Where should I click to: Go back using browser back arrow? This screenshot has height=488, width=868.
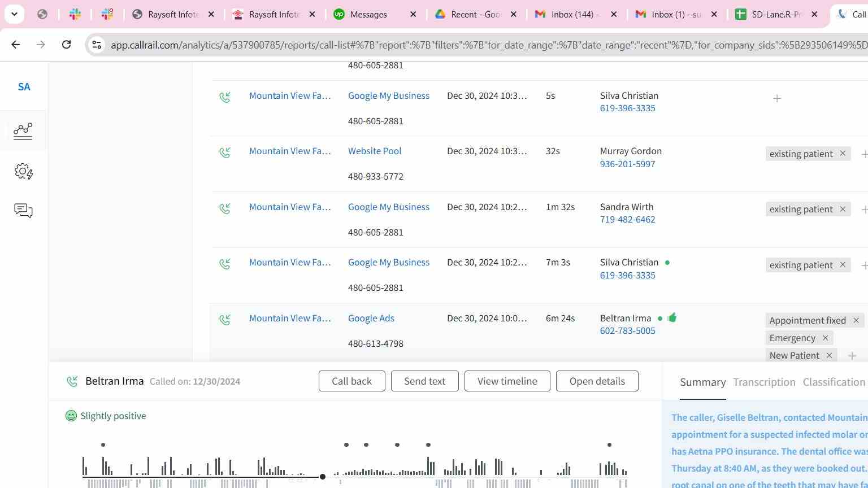15,44
